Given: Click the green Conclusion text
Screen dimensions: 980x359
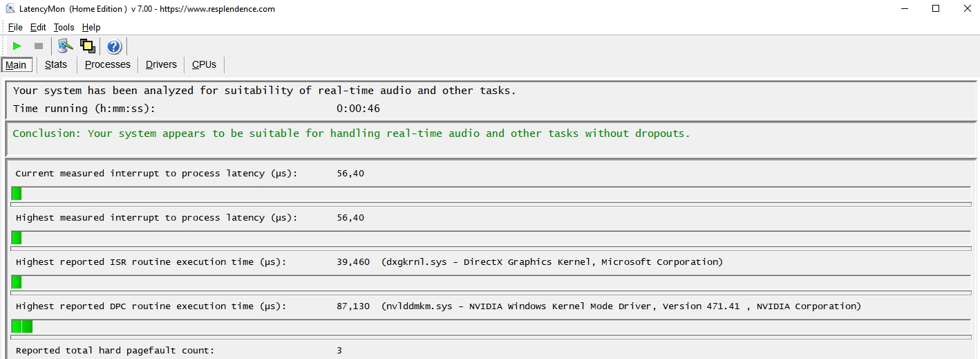Looking at the screenshot, I should (351, 134).
